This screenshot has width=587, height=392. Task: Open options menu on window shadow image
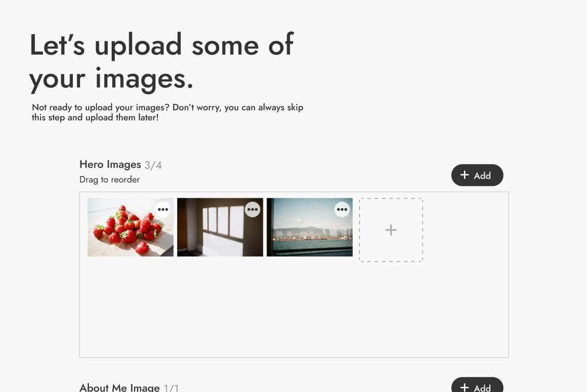pos(252,209)
